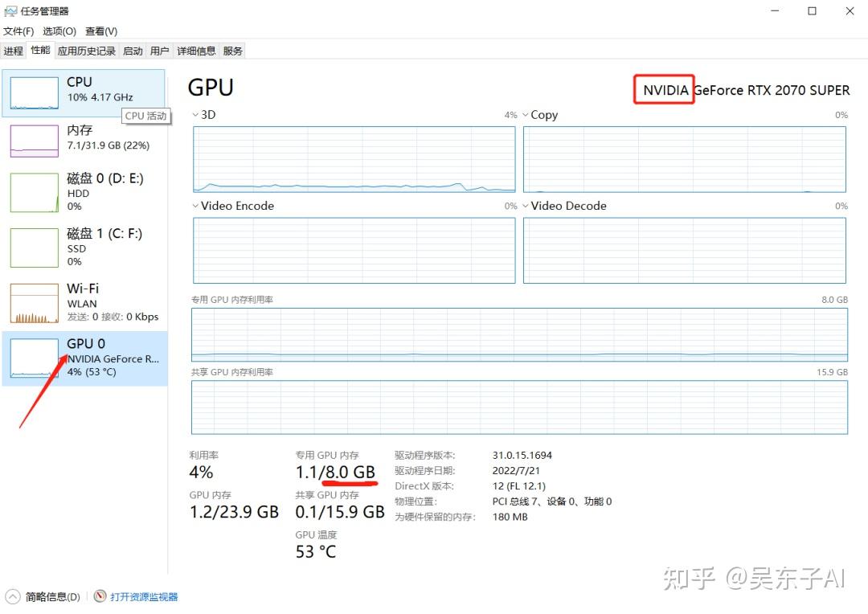Click the 共享 GPU 内存 value '0.1/15.9 GB'
The image size is (868, 614).
tap(340, 512)
